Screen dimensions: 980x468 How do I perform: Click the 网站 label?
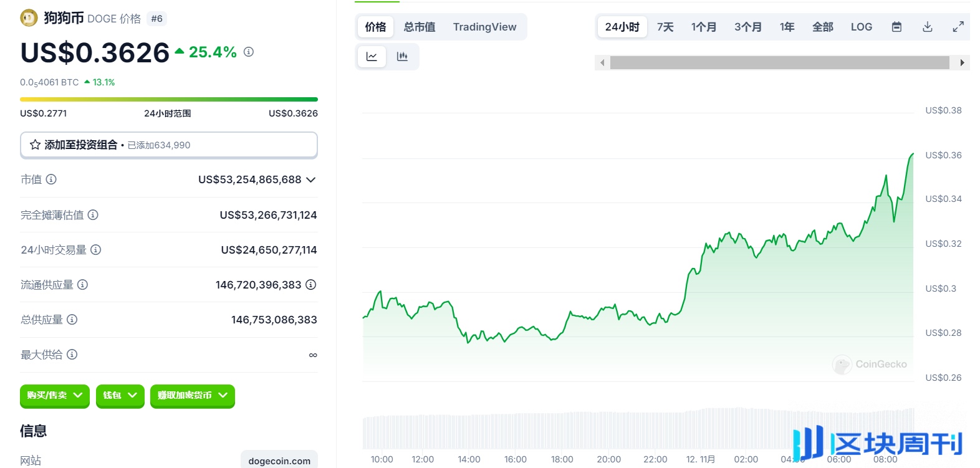coord(31,461)
